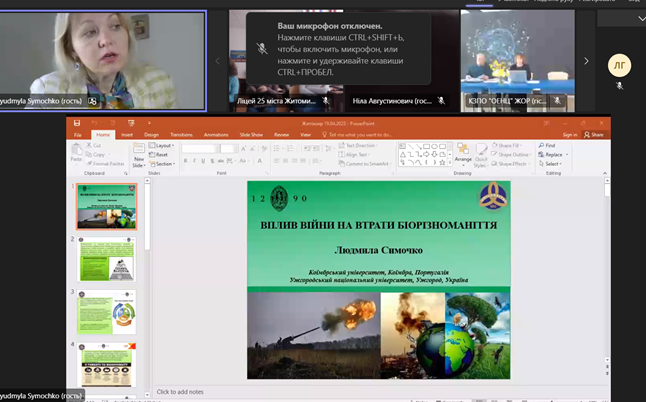Open the Layout dropdown
The height and width of the screenshot is (402, 646).
[x=162, y=145]
